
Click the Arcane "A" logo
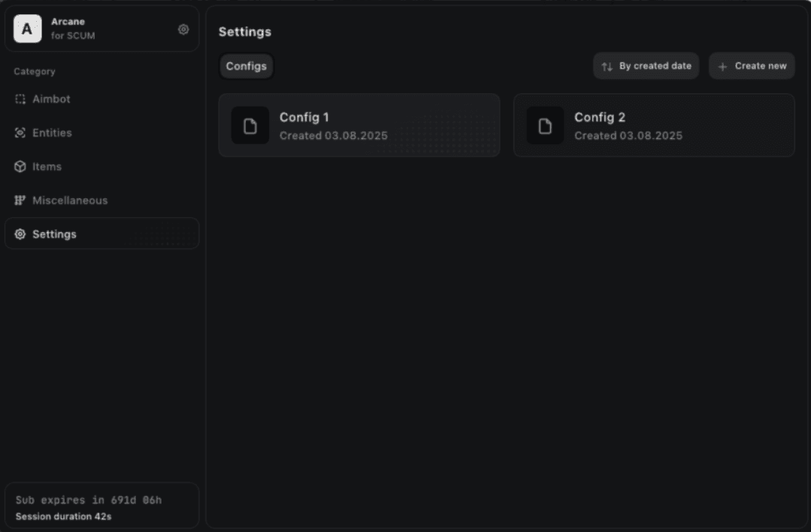pyautogui.click(x=27, y=29)
